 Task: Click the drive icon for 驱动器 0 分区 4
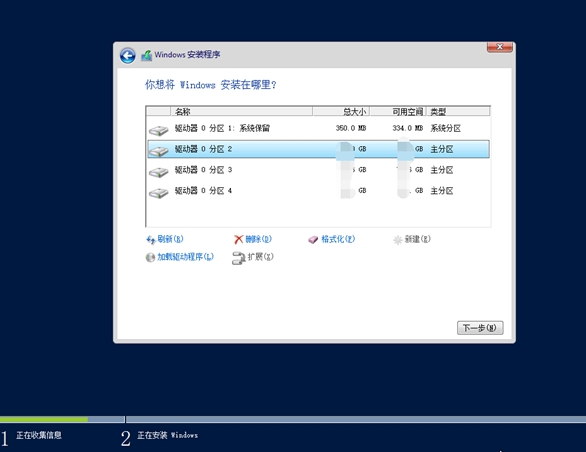point(159,192)
